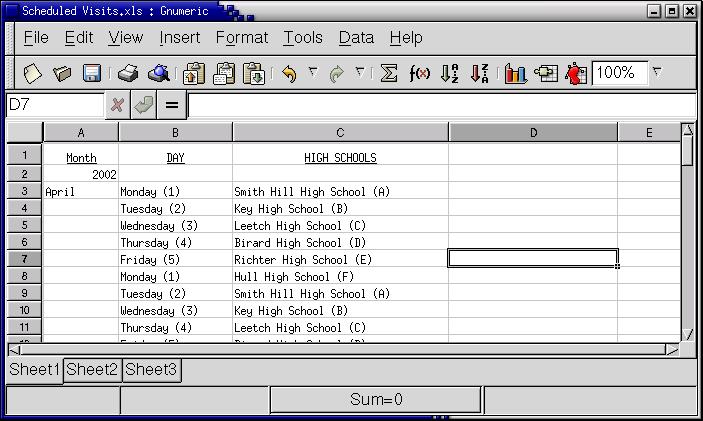The width and height of the screenshot is (703, 421).
Task: Accept cell edit with the green check
Action: pos(143,105)
